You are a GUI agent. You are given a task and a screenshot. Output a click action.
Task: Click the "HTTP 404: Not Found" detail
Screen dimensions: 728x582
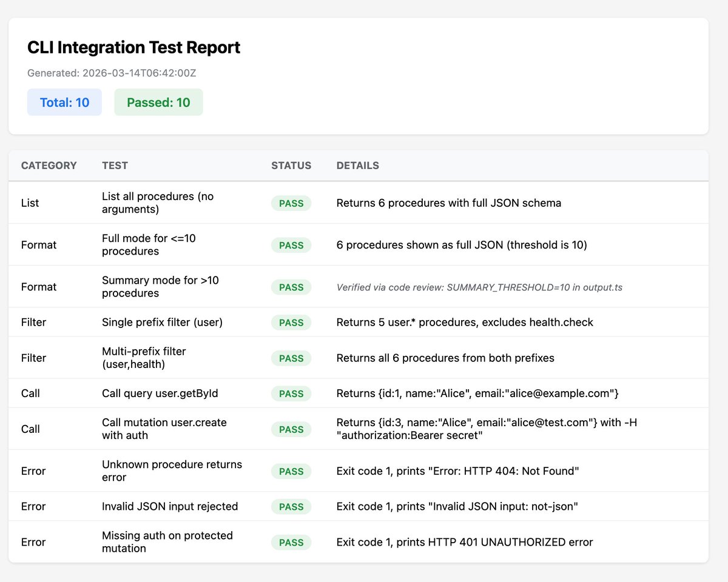pos(458,471)
